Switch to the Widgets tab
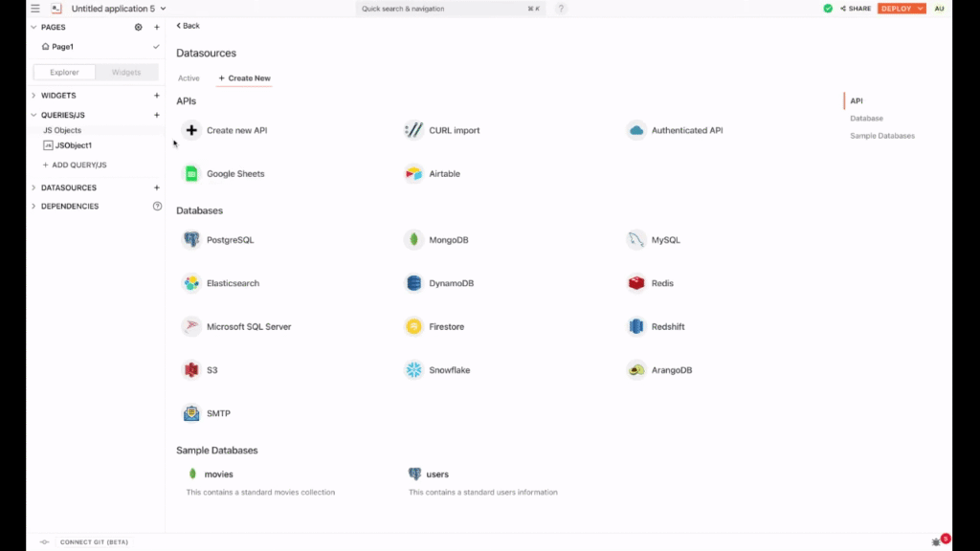 (x=126, y=73)
